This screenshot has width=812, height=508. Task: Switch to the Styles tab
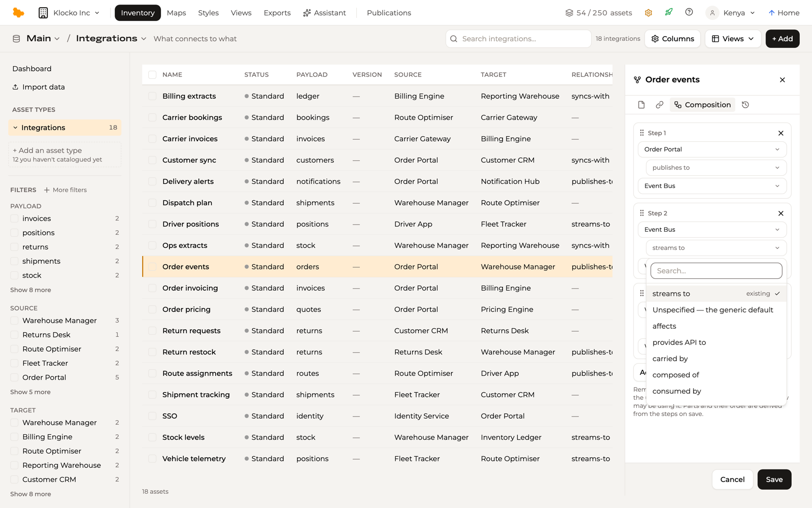pyautogui.click(x=208, y=13)
